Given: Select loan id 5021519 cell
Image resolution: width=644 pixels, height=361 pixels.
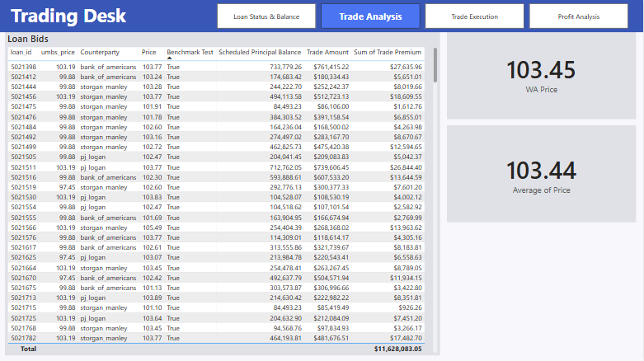Looking at the screenshot, I should pyautogui.click(x=23, y=187).
